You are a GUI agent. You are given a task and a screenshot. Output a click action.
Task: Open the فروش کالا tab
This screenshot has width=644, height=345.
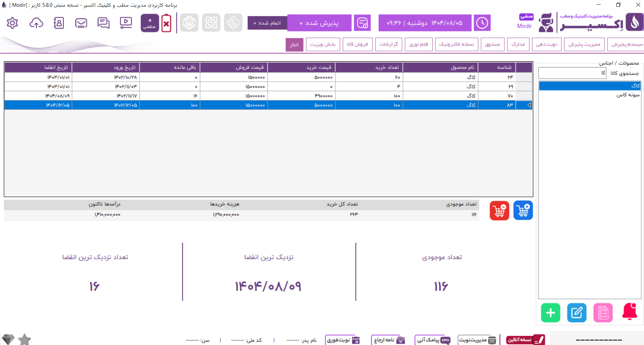pos(357,44)
